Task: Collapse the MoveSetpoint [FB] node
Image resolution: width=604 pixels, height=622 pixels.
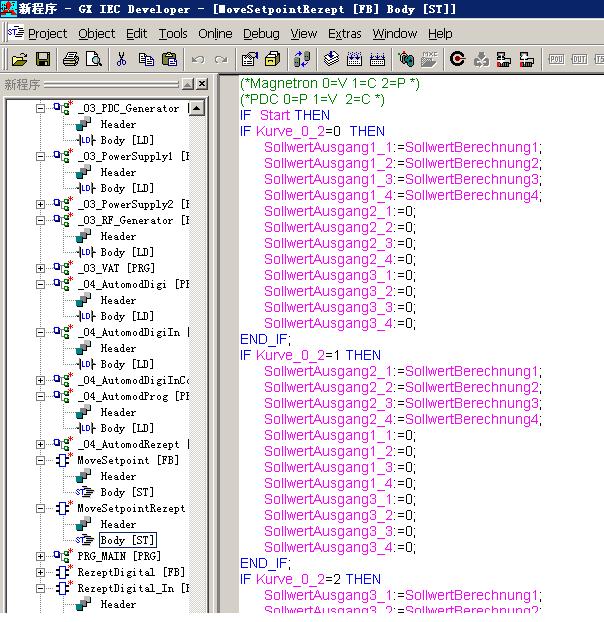Action: (x=41, y=460)
